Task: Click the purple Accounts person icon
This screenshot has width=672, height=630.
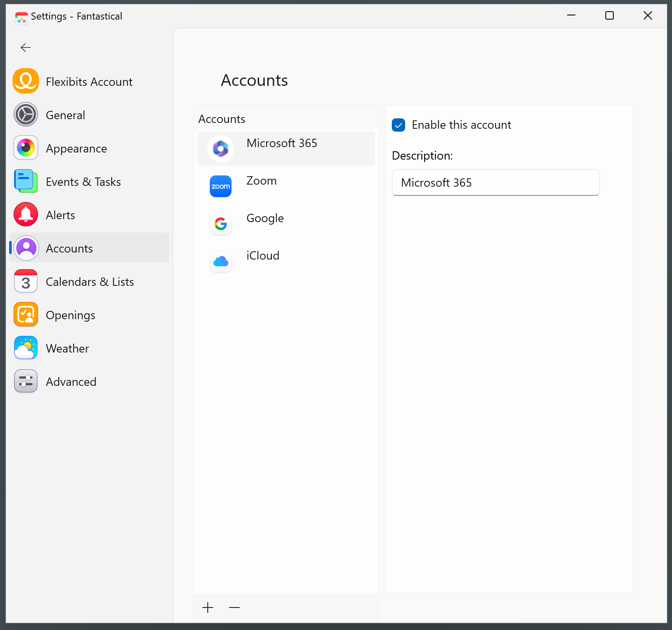Action: click(26, 248)
